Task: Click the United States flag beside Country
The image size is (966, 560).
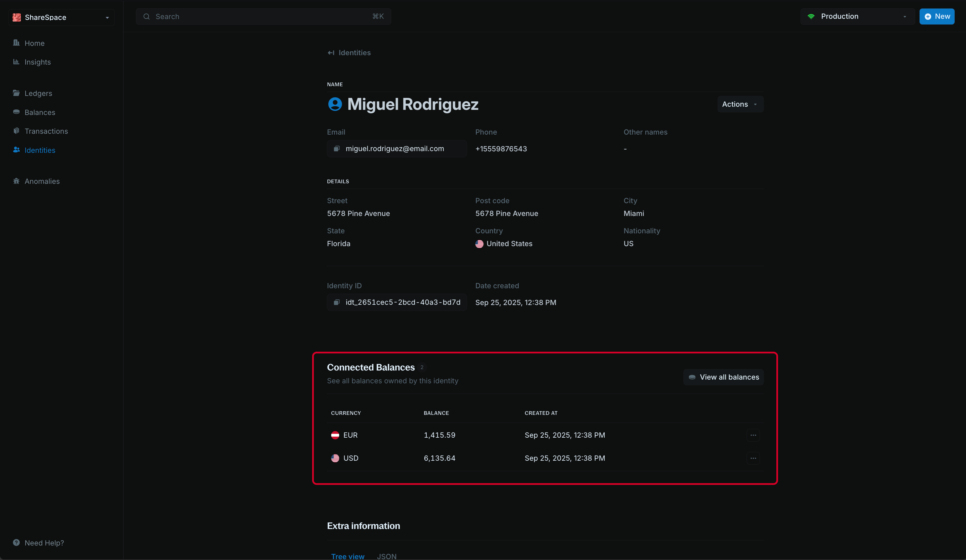Action: click(479, 244)
